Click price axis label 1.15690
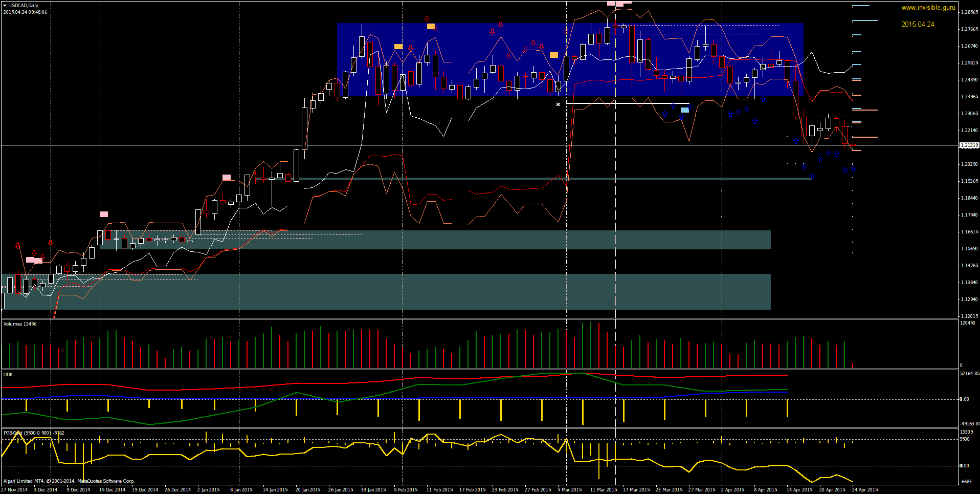980x494 pixels. pos(970,249)
